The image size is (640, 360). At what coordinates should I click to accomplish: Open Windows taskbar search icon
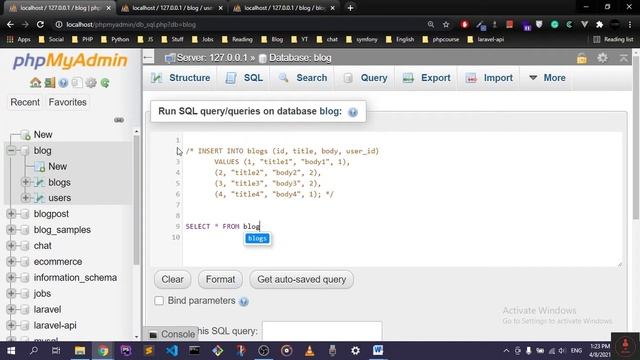pos(34,351)
